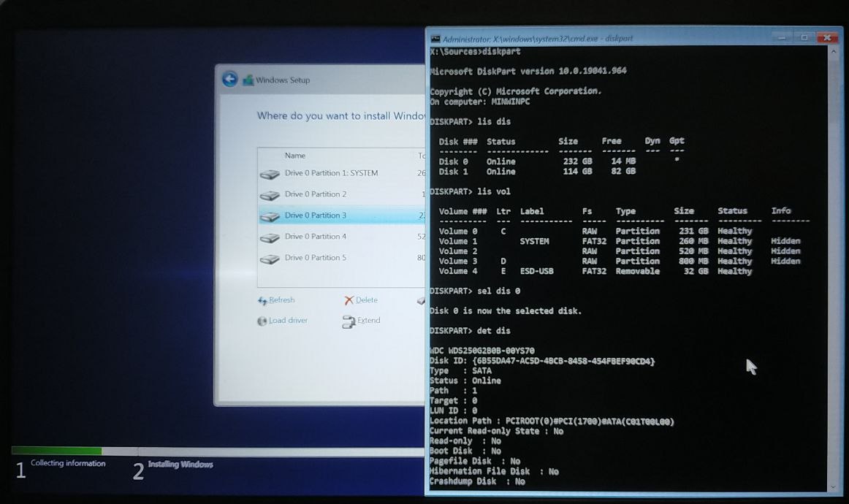Click drive icon beside Drive 0 Partition 5
Viewport: 849px width, 504px height.
pyautogui.click(x=269, y=259)
